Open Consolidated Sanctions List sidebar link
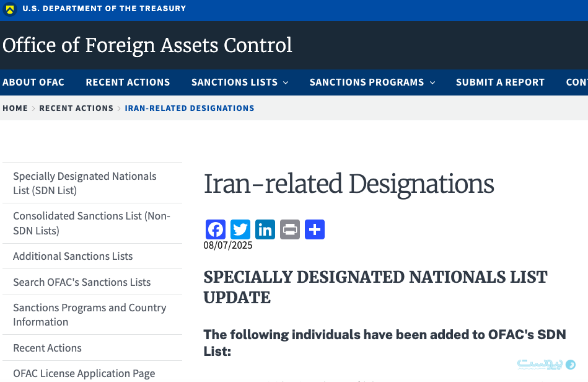This screenshot has width=588, height=382. [x=92, y=223]
